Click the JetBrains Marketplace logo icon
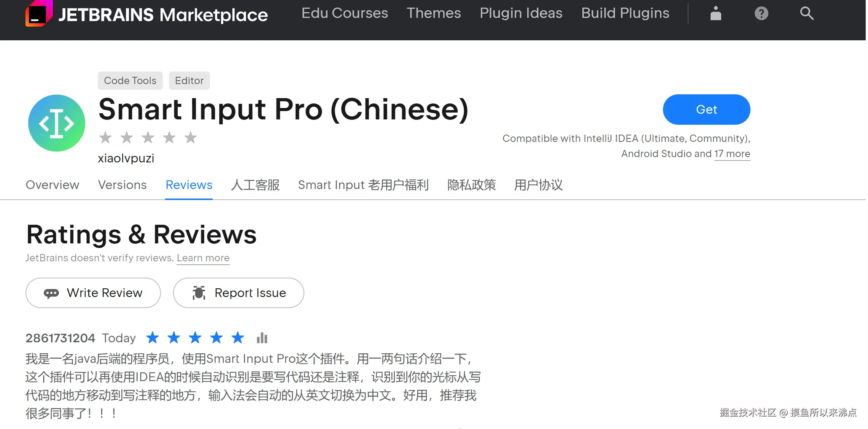Viewport: 868px width, 429px height. [39, 14]
